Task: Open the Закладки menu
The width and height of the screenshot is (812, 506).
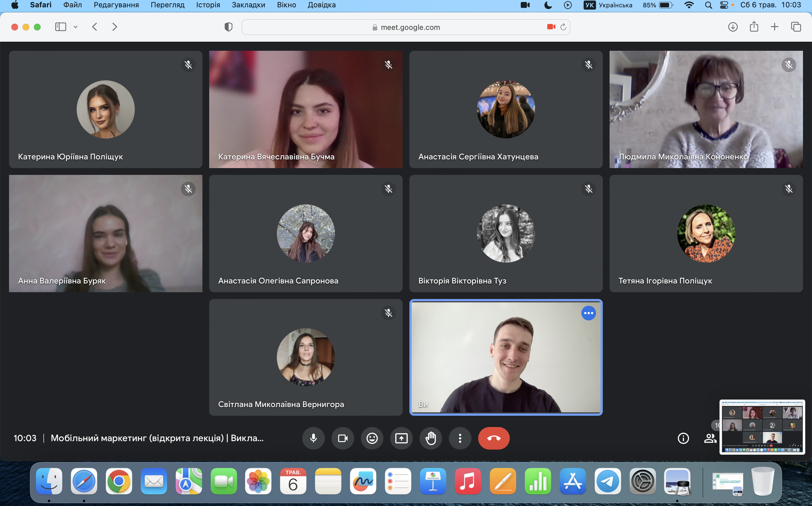Action: [248, 5]
